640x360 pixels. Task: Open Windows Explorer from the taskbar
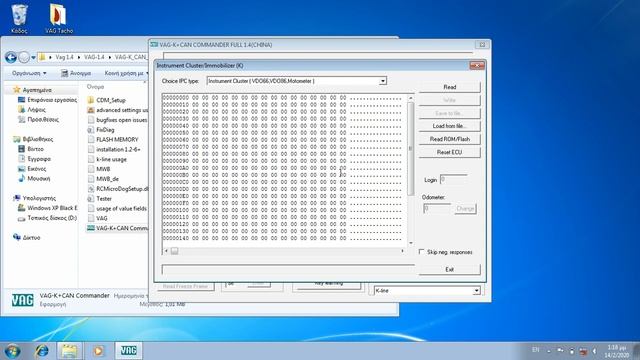69,351
